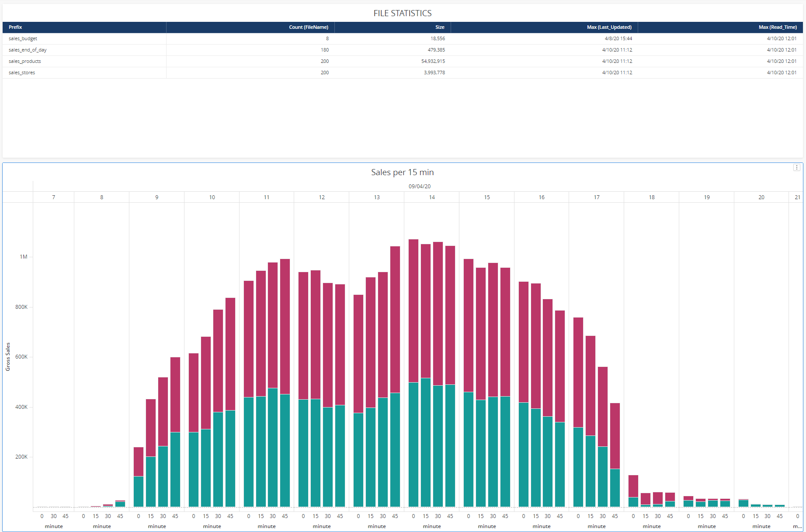Select the sales_stores prefix cell
806x532 pixels.
[x=22, y=73]
